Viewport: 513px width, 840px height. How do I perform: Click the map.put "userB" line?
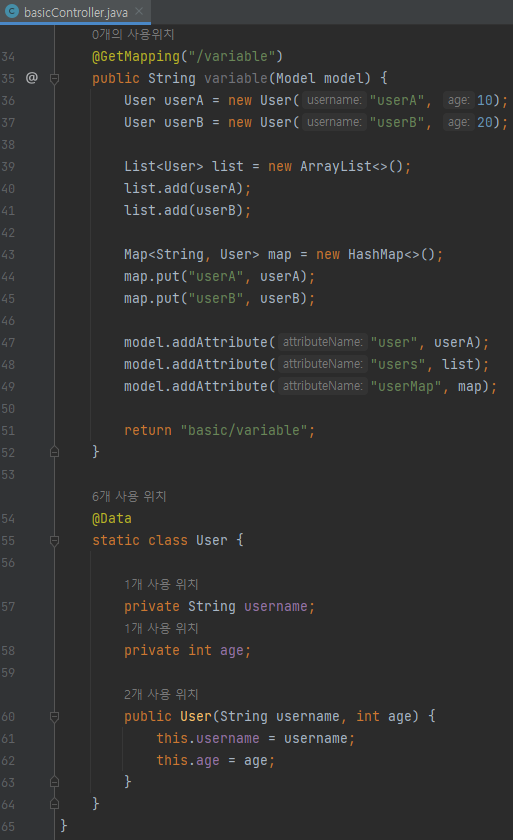[219, 298]
